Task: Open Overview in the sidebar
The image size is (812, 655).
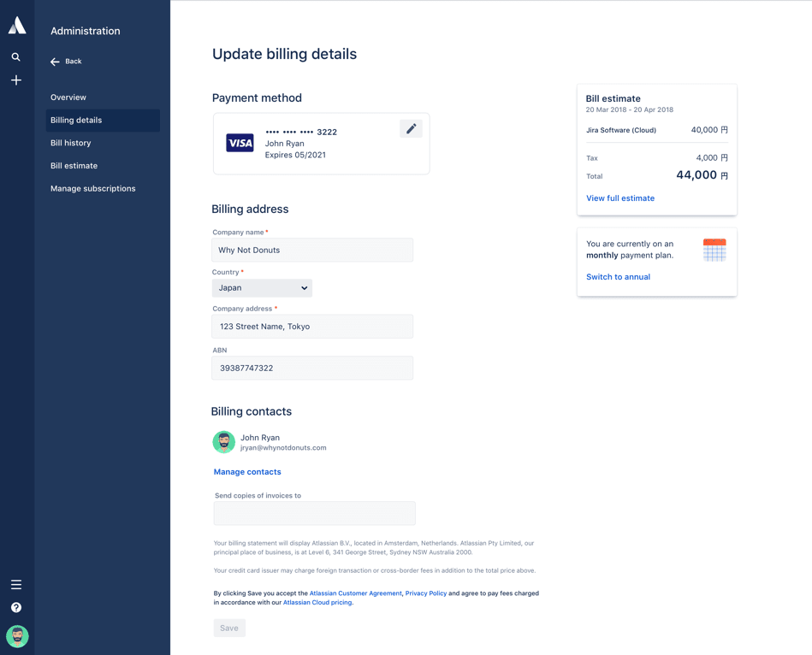Action: coord(68,97)
